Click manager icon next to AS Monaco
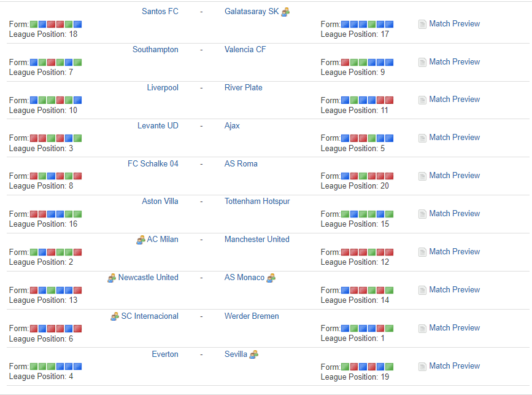 pos(271,278)
